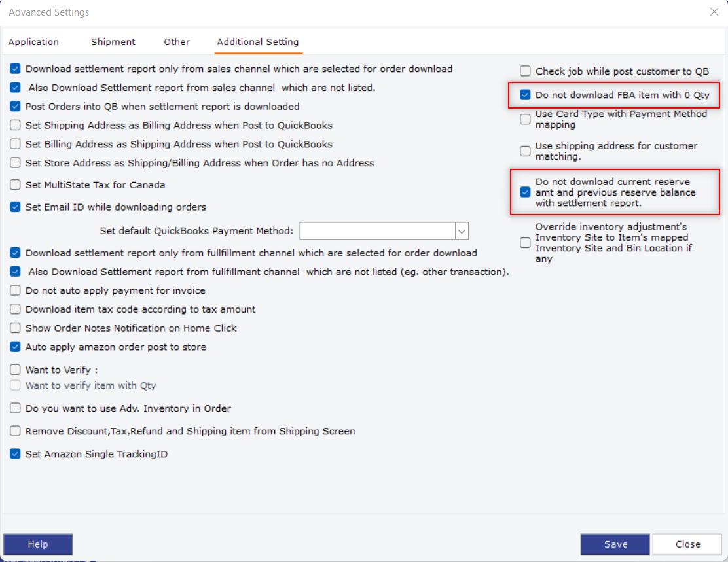Screen dimensions: 728x562
Task: Check Use shipping address for customer matching
Action: click(x=525, y=151)
